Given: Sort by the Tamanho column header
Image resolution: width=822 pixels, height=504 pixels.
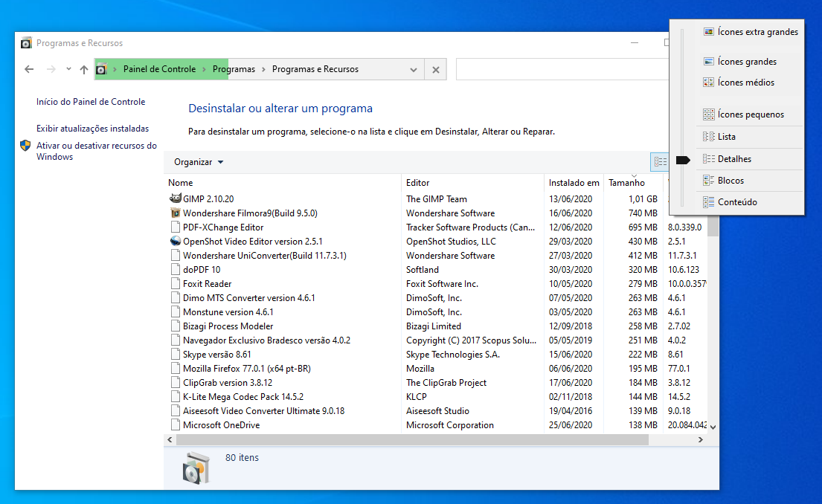Looking at the screenshot, I should pyautogui.click(x=633, y=183).
